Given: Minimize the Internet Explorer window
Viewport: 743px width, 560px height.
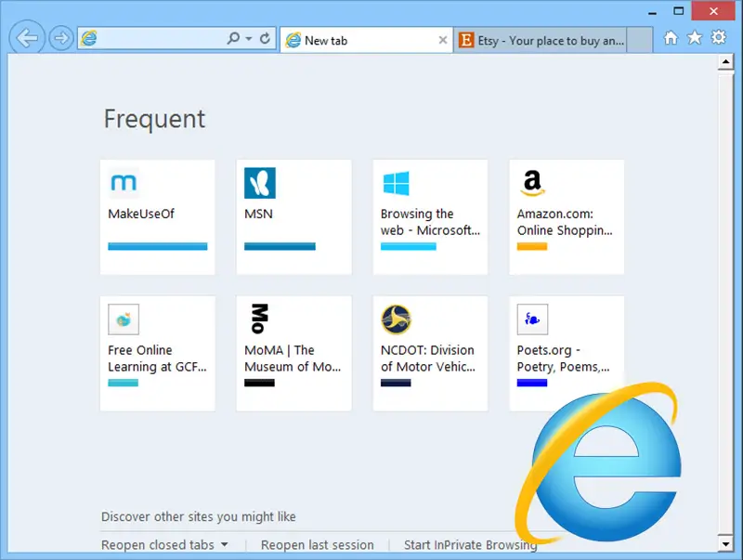Looking at the screenshot, I should [653, 11].
